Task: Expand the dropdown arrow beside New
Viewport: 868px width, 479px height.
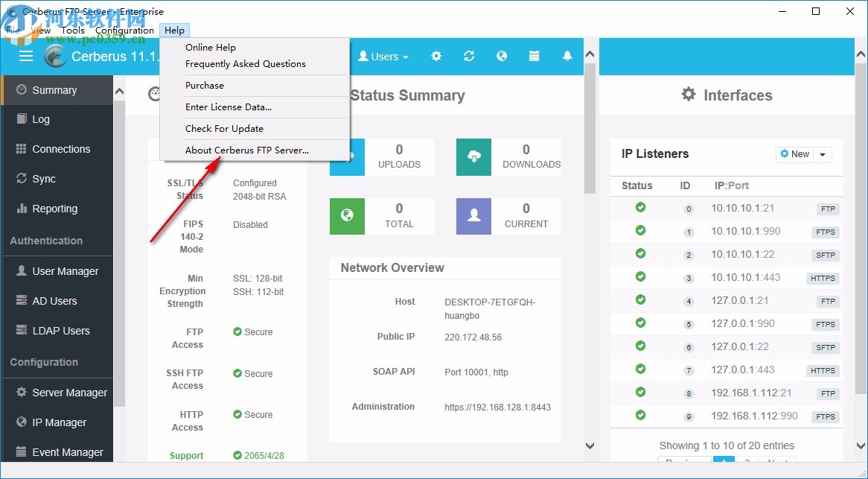Action: [823, 154]
